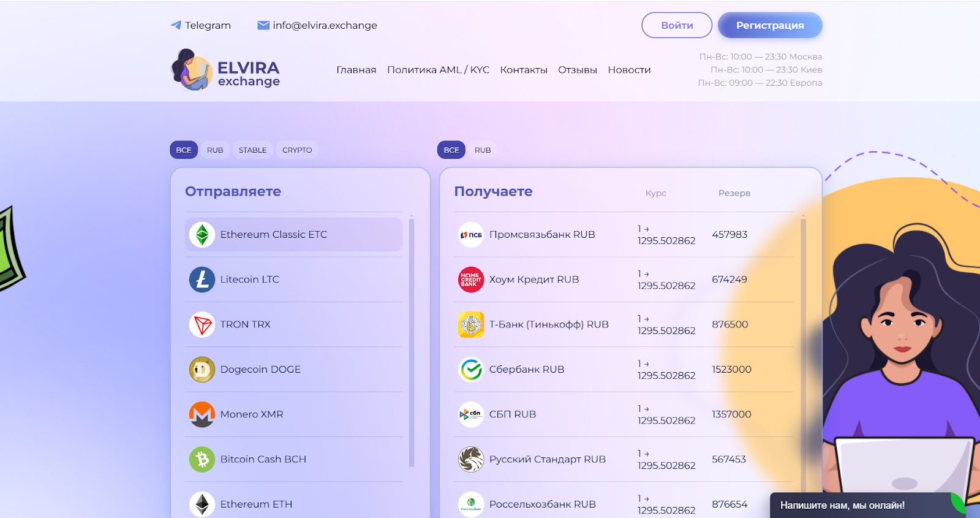Click the Отправляете list scrollbar

(412, 342)
